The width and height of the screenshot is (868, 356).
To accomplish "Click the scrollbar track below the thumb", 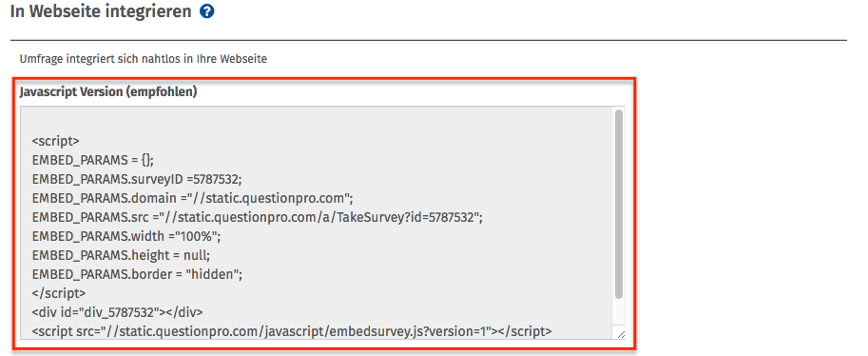I will 618,311.
